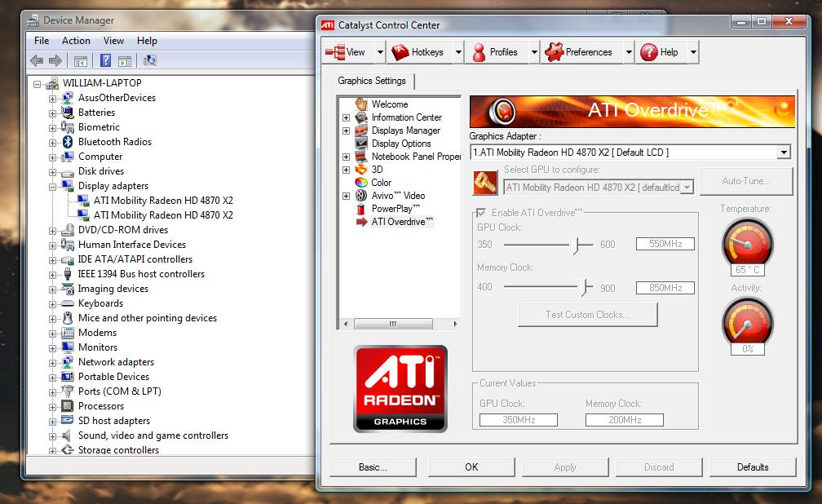
Task: Open the Graphics Adapter dropdown
Action: coord(783,153)
